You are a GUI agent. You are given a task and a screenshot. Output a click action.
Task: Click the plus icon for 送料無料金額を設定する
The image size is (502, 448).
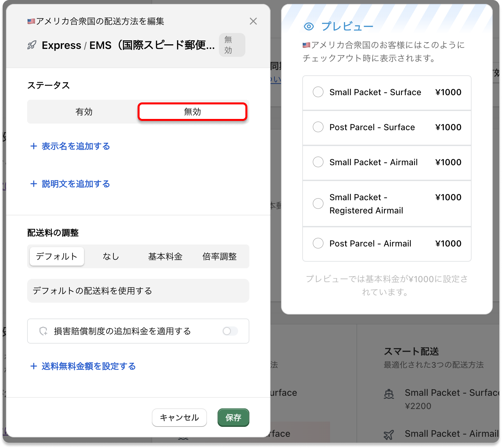click(33, 366)
